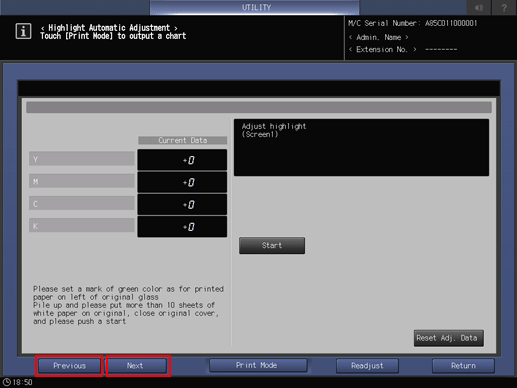Click the information icon beside Highlight Automatic Adjustment
Screen dimensions: 517x388
coord(23,31)
